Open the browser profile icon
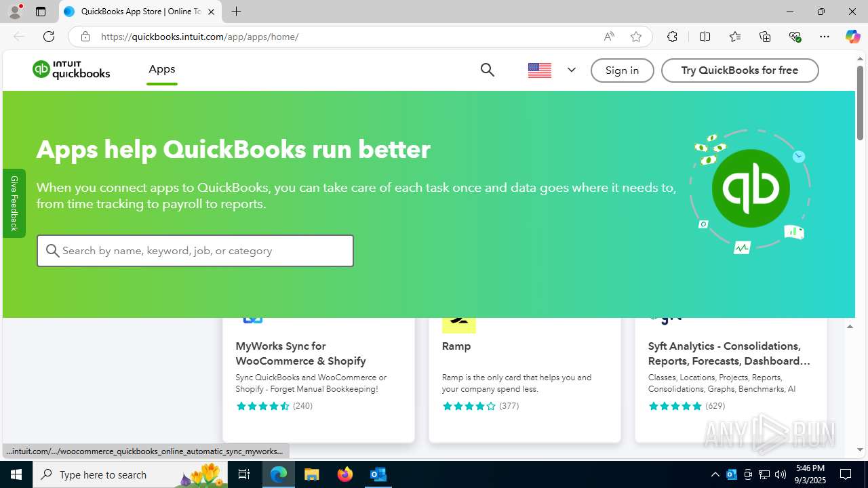The width and height of the screenshot is (868, 488). pos(15,12)
